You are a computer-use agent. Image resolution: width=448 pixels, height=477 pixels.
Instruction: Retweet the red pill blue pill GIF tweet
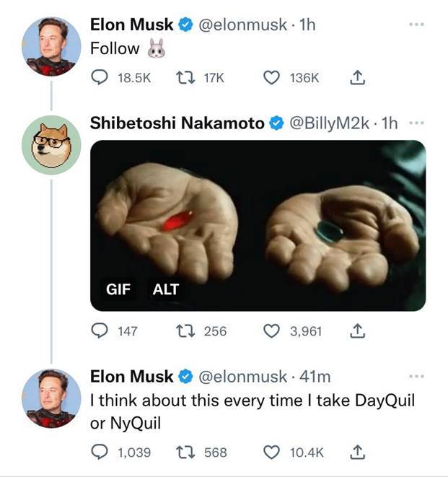184,331
